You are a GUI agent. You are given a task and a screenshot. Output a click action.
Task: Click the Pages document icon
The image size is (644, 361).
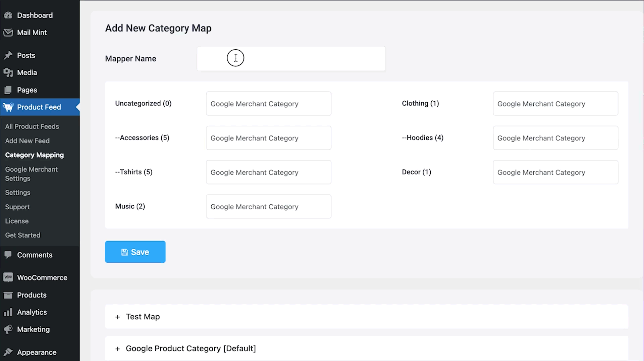(8, 90)
